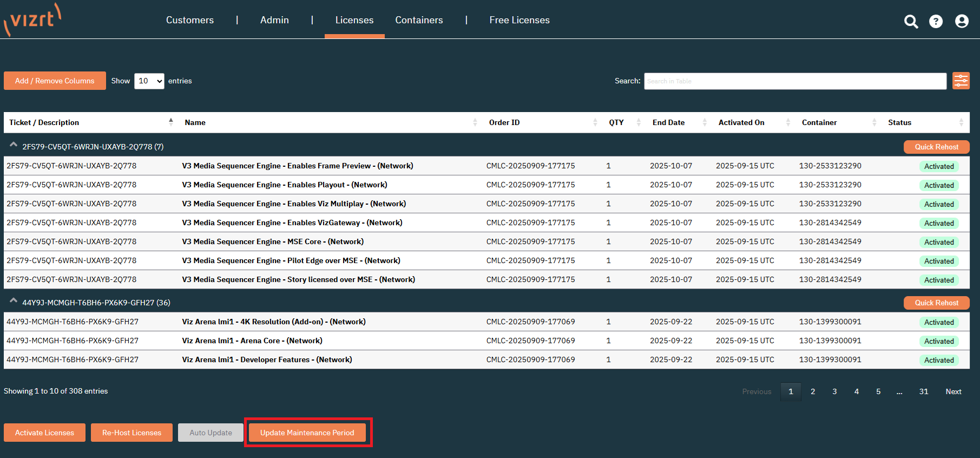Open the user account profile icon
The width and height of the screenshot is (980, 458).
click(962, 21)
